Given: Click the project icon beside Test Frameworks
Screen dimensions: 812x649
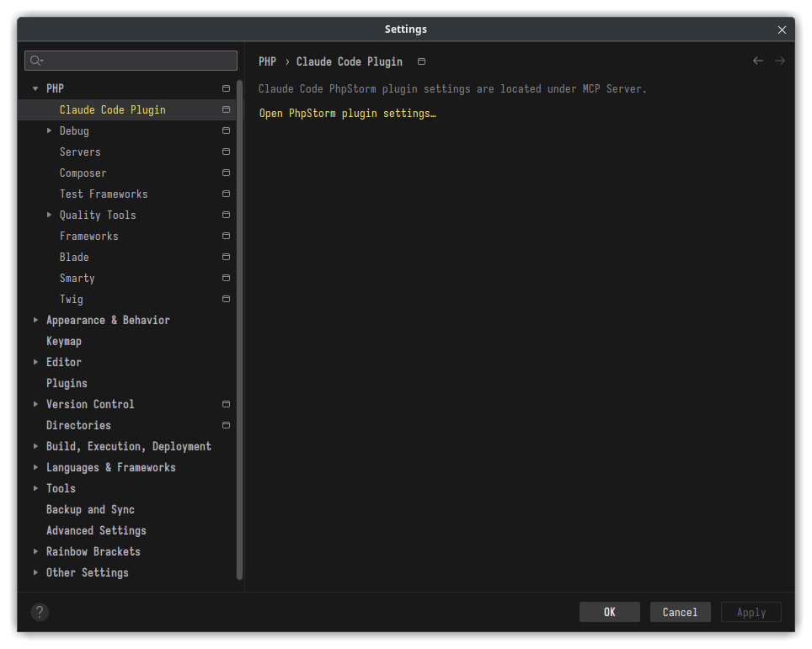Looking at the screenshot, I should 225,193.
